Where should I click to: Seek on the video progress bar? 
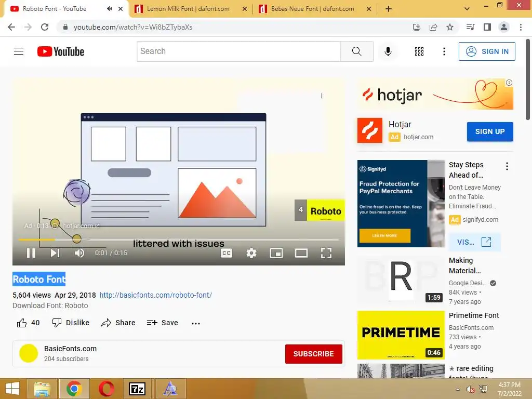179,240
